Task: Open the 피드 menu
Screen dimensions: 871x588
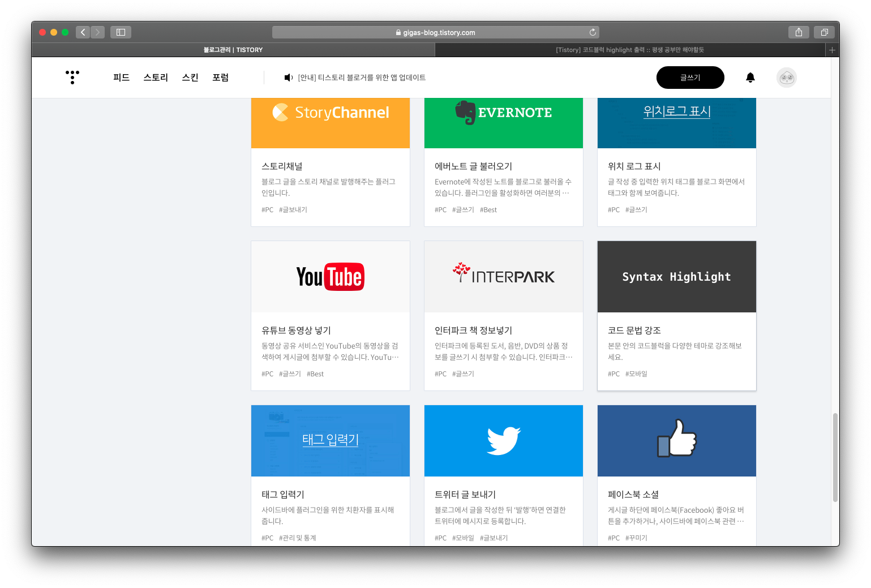Action: coord(121,78)
